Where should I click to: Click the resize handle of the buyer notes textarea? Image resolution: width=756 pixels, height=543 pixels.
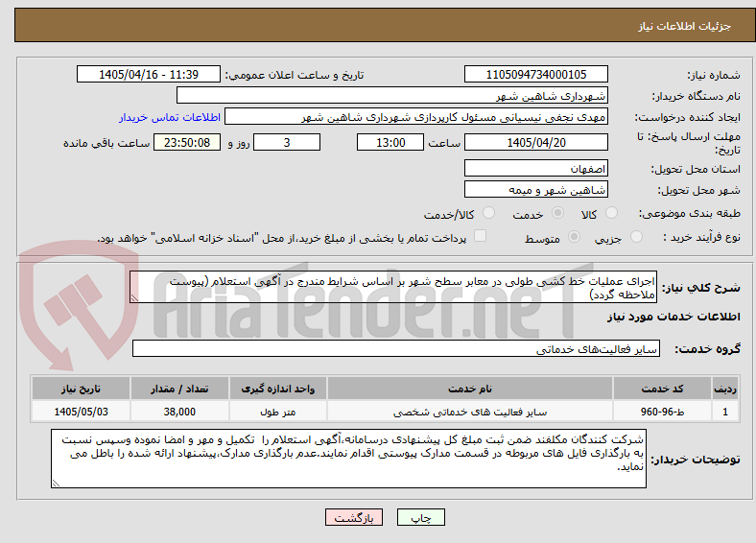tap(56, 484)
